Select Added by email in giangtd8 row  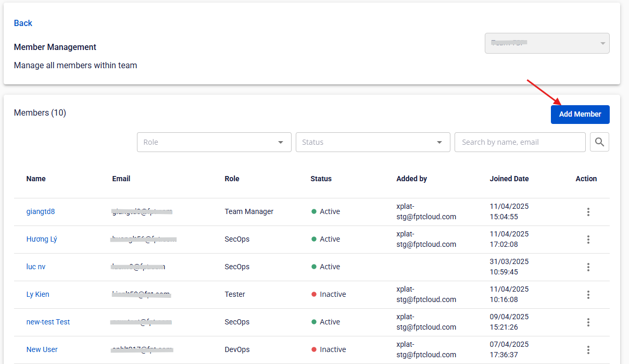coord(426,211)
